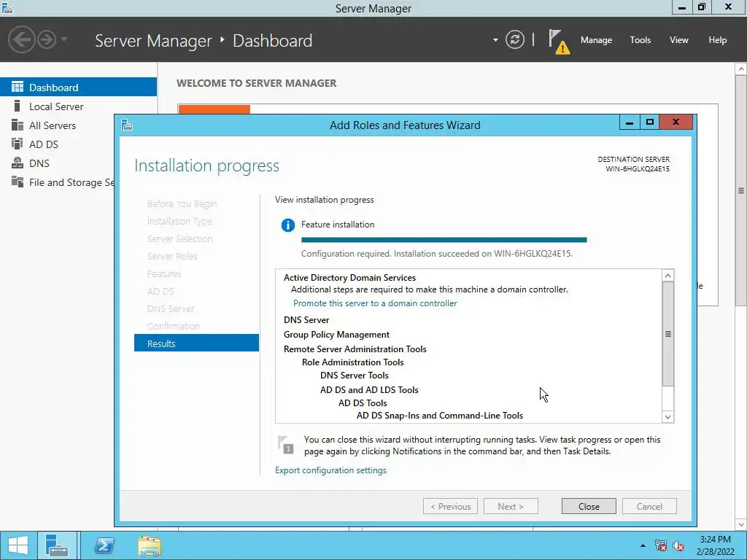
Task: Click Active Directory Domain Services entry
Action: click(349, 278)
